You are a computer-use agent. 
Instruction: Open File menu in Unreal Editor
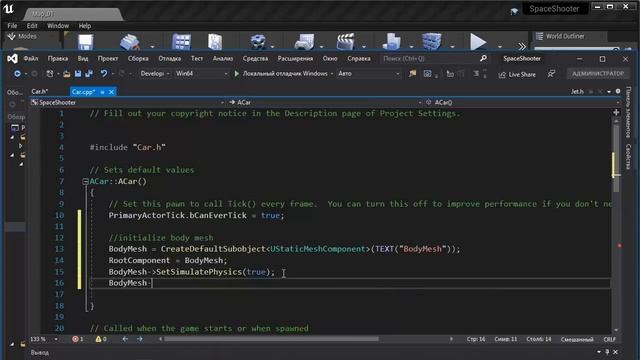click(12, 26)
